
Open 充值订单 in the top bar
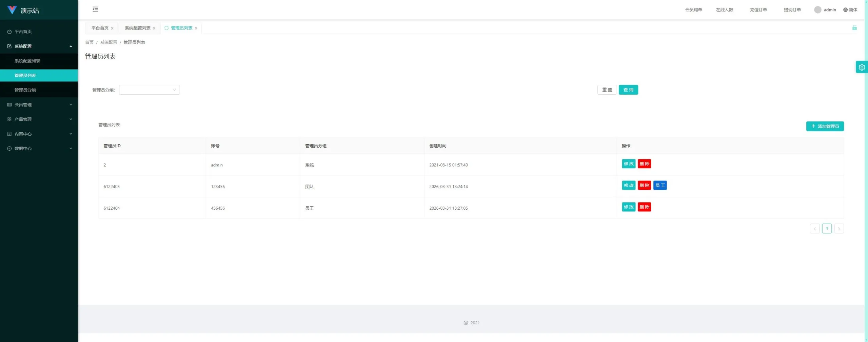[x=758, y=10]
